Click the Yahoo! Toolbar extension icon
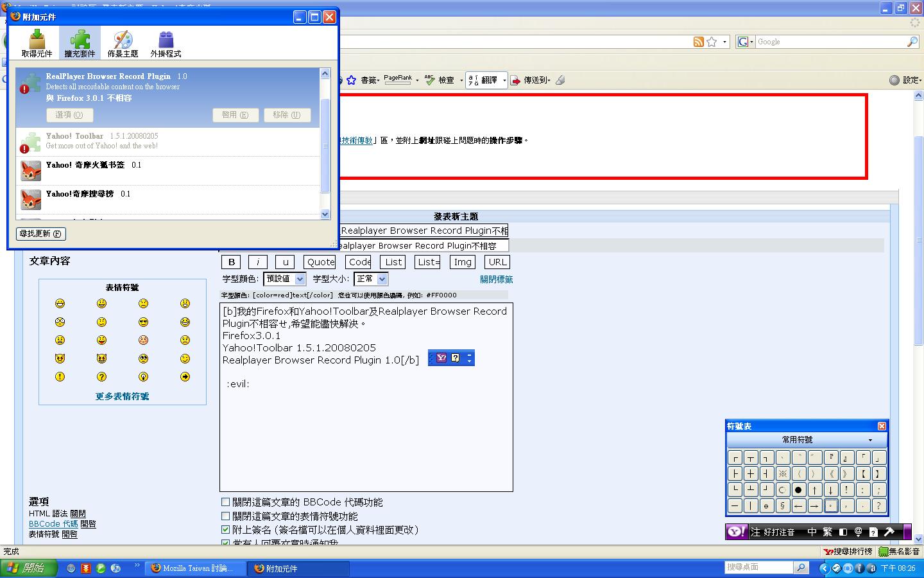The image size is (924, 578). [x=30, y=143]
